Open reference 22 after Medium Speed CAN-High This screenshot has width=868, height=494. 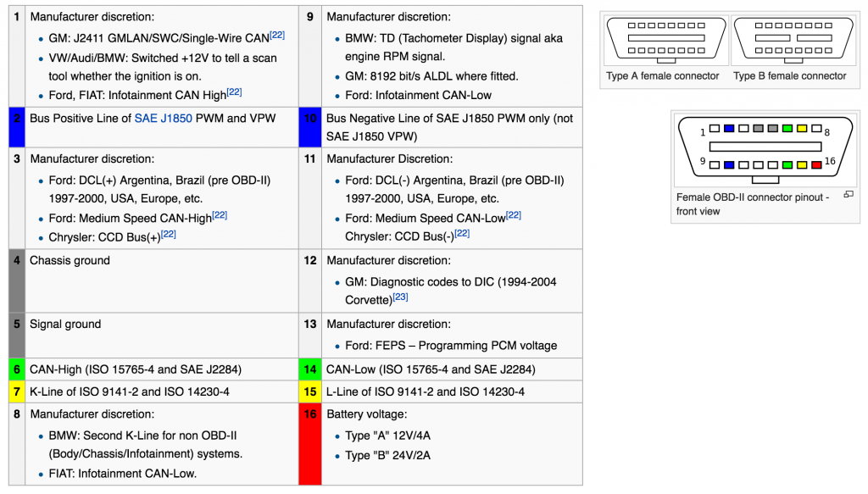point(220,215)
